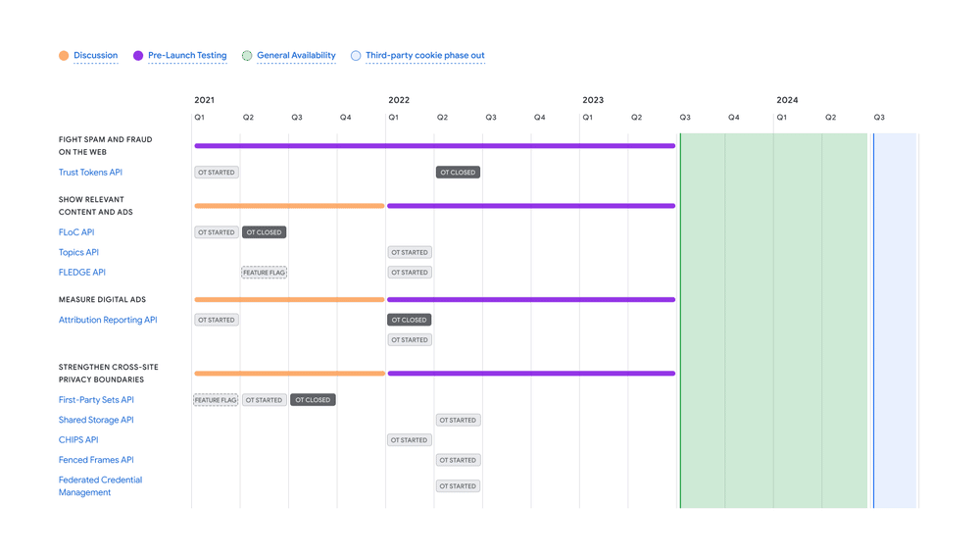Open the Trust Tokens API link
Viewport: 980px width, 557px height.
coord(90,173)
